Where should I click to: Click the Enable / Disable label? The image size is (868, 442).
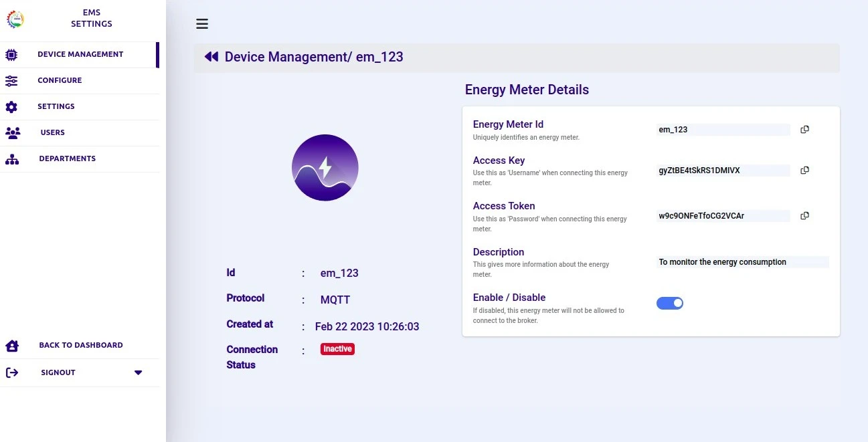(509, 298)
